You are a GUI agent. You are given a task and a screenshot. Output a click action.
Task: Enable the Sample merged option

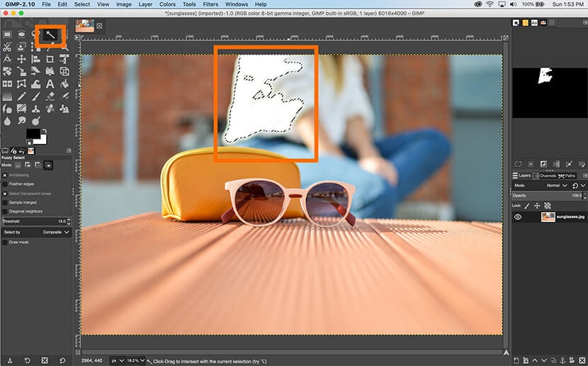[x=5, y=202]
